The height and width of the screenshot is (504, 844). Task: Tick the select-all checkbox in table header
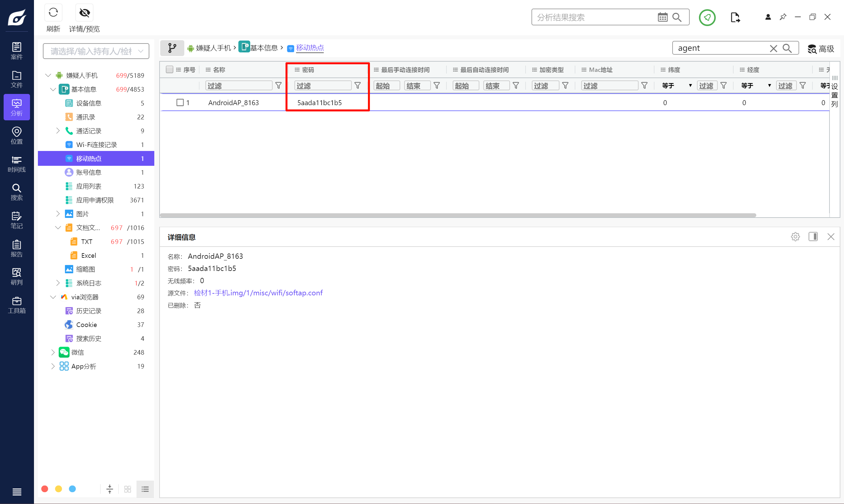(x=169, y=70)
